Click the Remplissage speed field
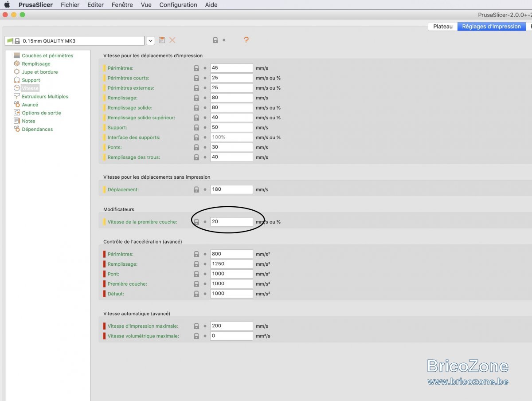This screenshot has height=401, width=532. (x=231, y=98)
